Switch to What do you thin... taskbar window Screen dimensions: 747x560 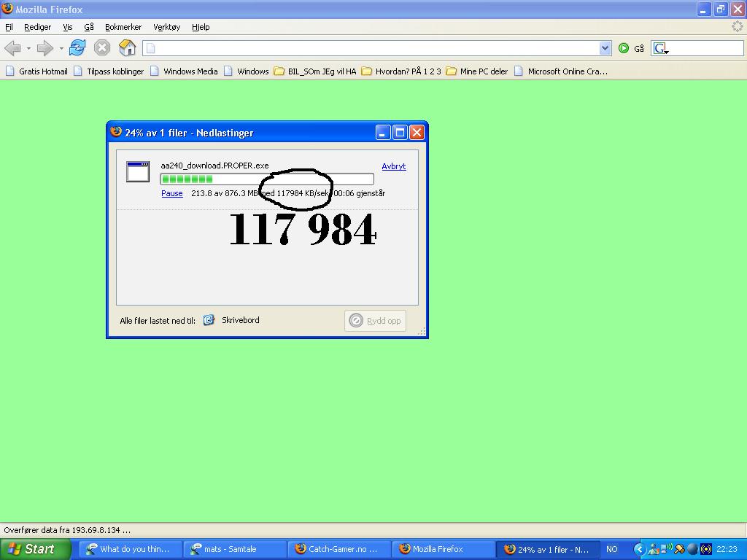pos(130,549)
